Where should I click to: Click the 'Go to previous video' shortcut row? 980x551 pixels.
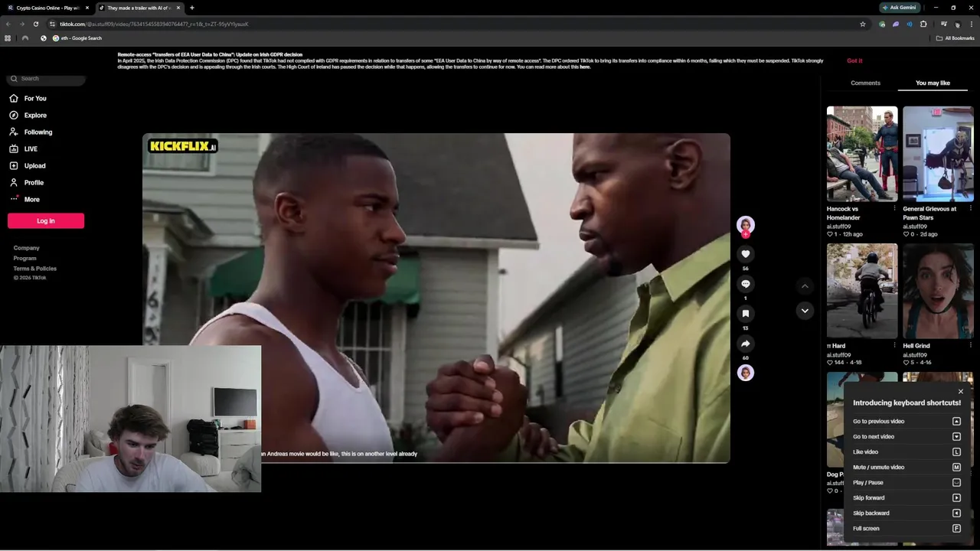pyautogui.click(x=906, y=422)
